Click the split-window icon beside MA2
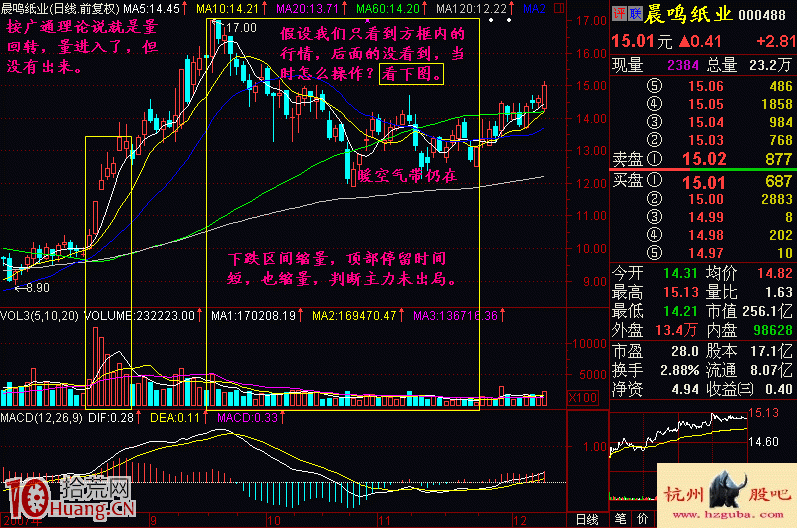This screenshot has width=797, height=528. tap(559, 8)
